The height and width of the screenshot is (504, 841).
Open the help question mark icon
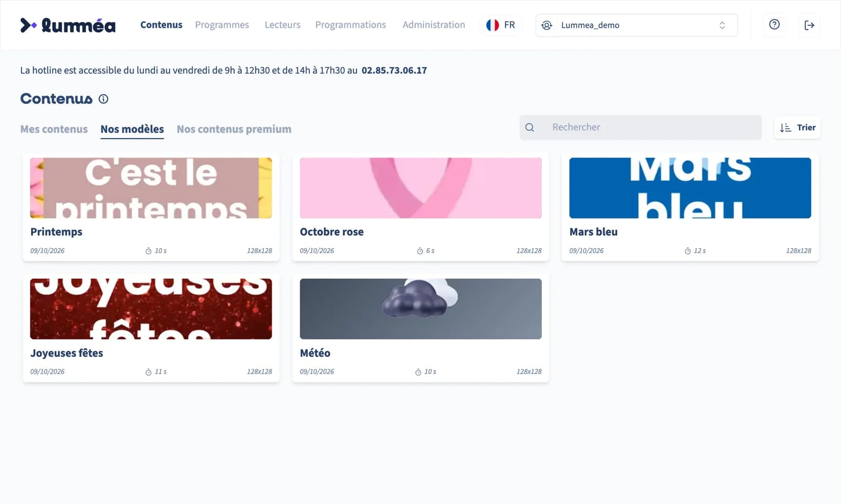(774, 25)
